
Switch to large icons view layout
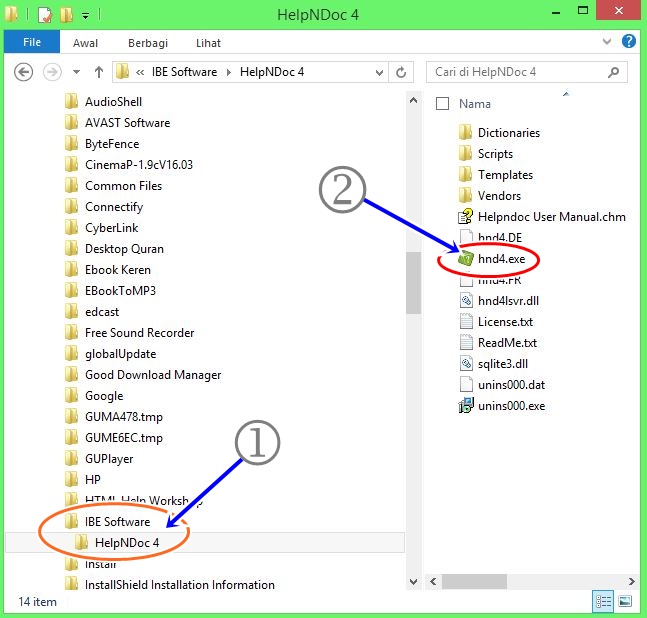pyautogui.click(x=625, y=601)
